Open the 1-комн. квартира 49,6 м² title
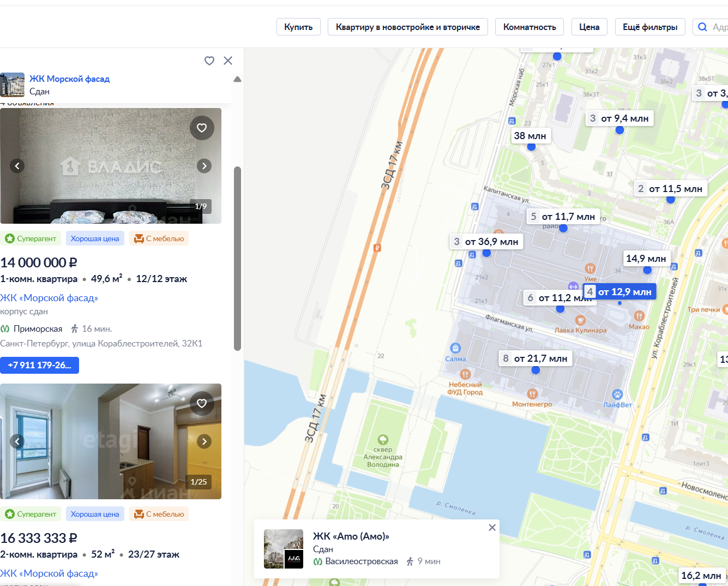 click(x=93, y=279)
